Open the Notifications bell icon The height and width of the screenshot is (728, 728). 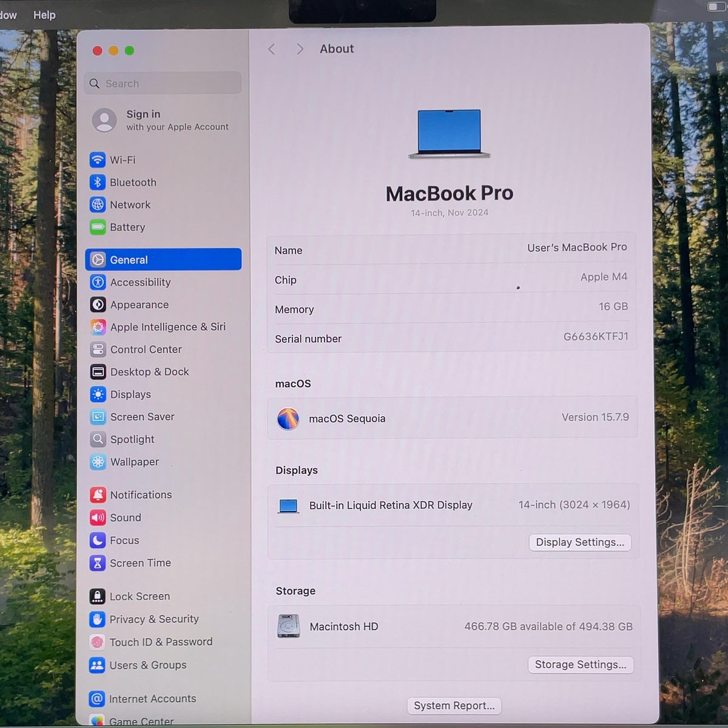tap(98, 495)
